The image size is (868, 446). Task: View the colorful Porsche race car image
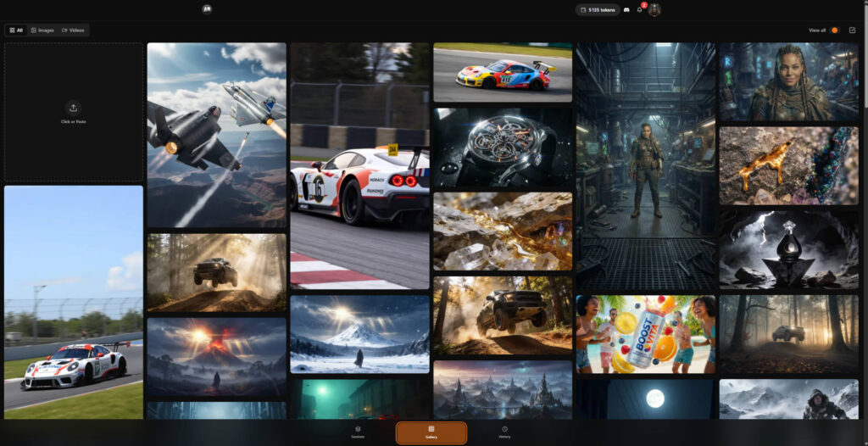(x=503, y=73)
